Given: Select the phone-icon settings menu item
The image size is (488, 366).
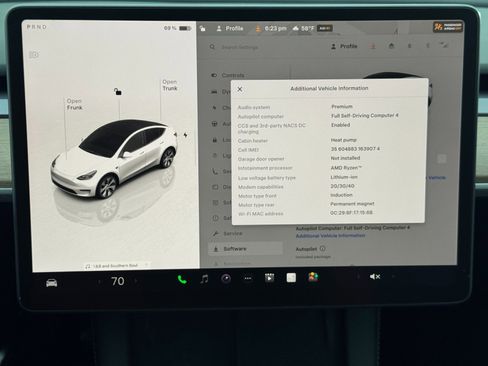Looking at the screenshot, I should coord(221,171).
